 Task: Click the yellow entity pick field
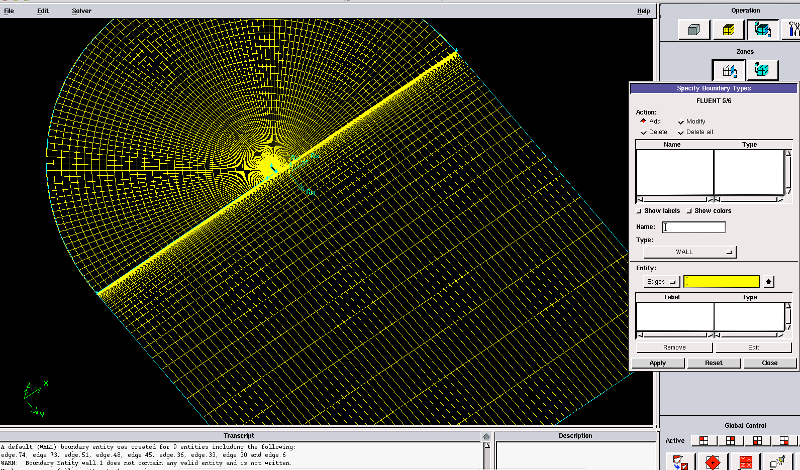pyautogui.click(x=721, y=282)
